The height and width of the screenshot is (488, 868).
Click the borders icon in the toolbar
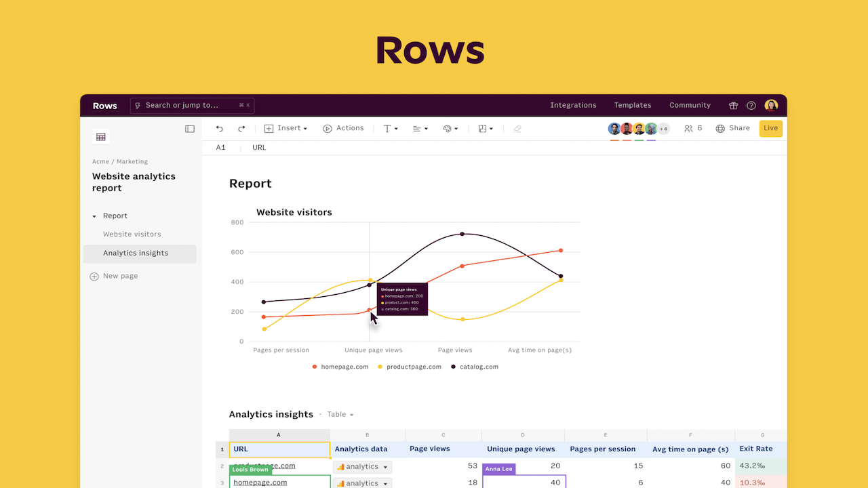tap(482, 128)
